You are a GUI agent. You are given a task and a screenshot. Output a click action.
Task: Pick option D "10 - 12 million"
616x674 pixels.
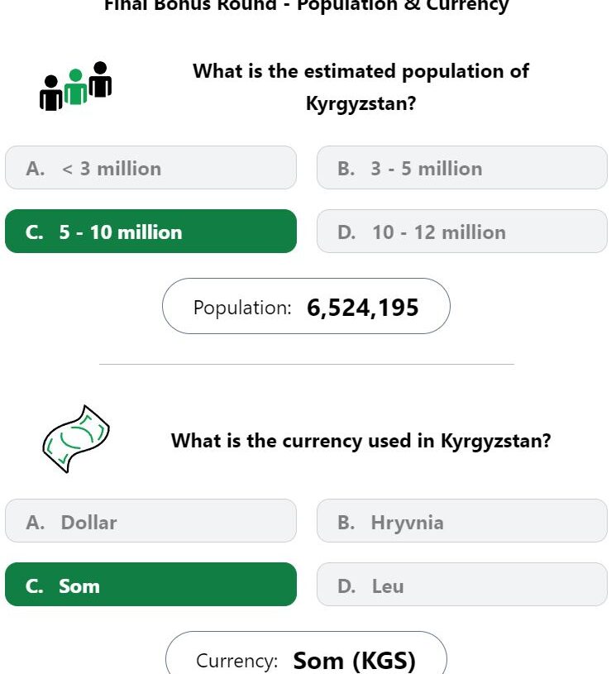[x=461, y=232]
